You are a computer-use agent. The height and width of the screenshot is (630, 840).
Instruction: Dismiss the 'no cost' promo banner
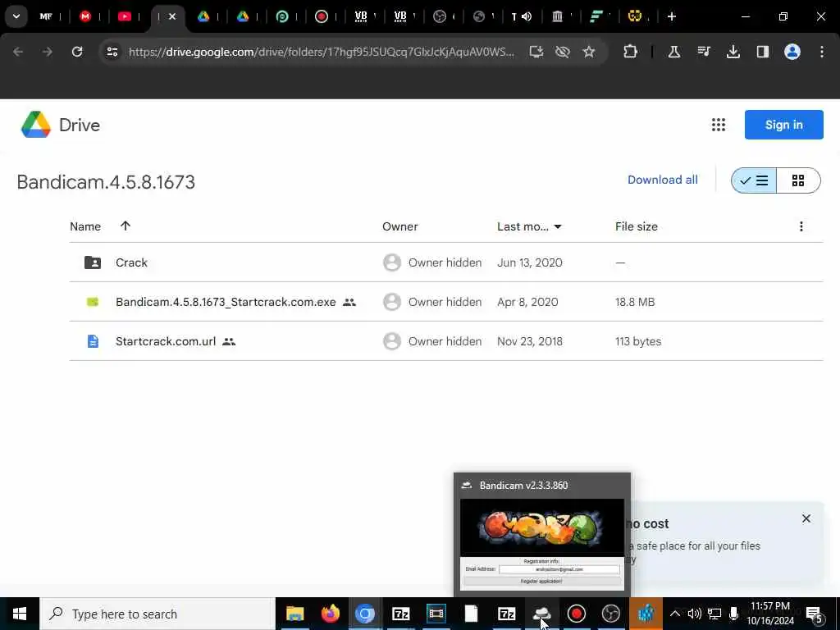pyautogui.click(x=806, y=518)
